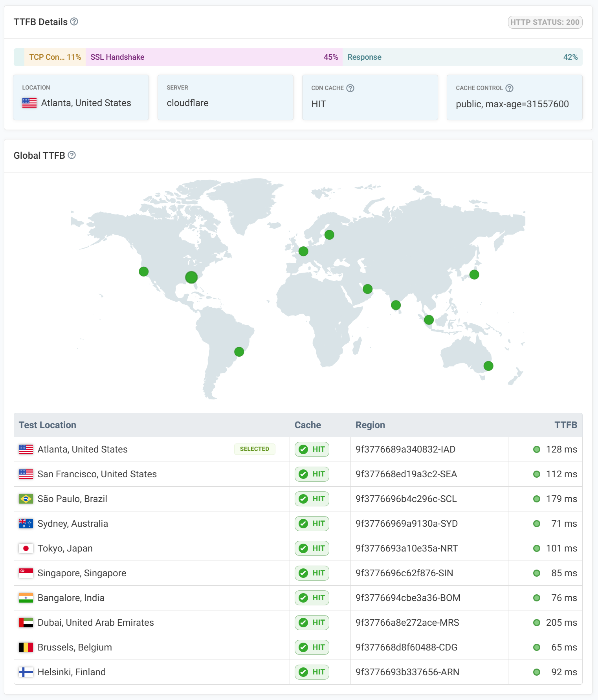Click the HIT value in CDN Cache card

click(x=319, y=104)
